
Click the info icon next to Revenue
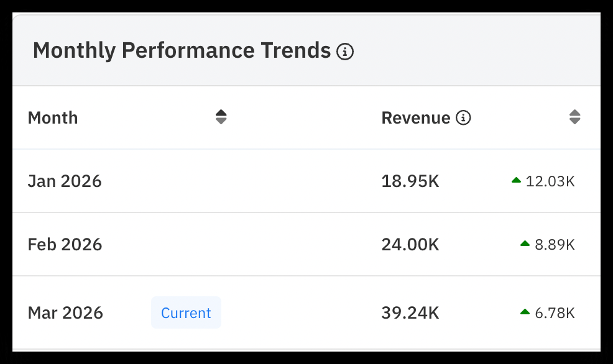(x=463, y=117)
